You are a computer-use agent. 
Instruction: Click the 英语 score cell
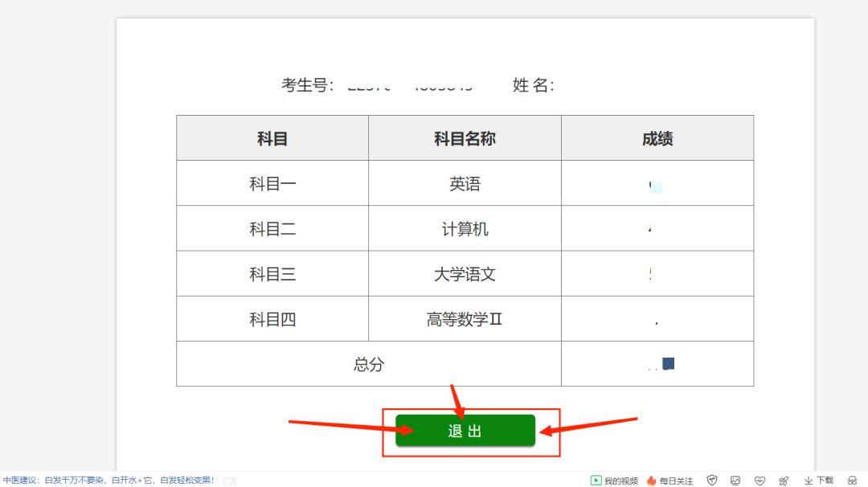(x=657, y=183)
